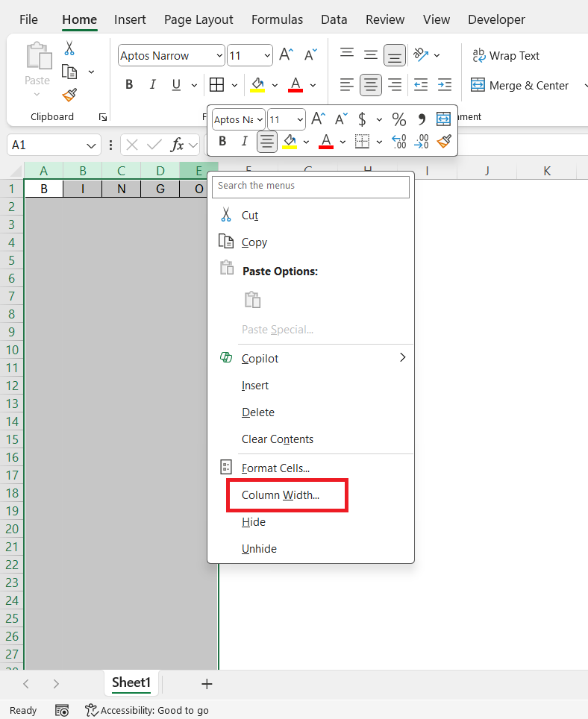Click mini toolbar Format Painter
588x719 pixels.
click(443, 141)
